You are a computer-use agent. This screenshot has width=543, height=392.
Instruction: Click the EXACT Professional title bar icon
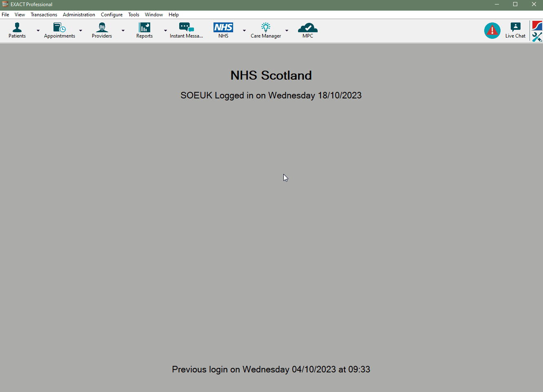5,4
